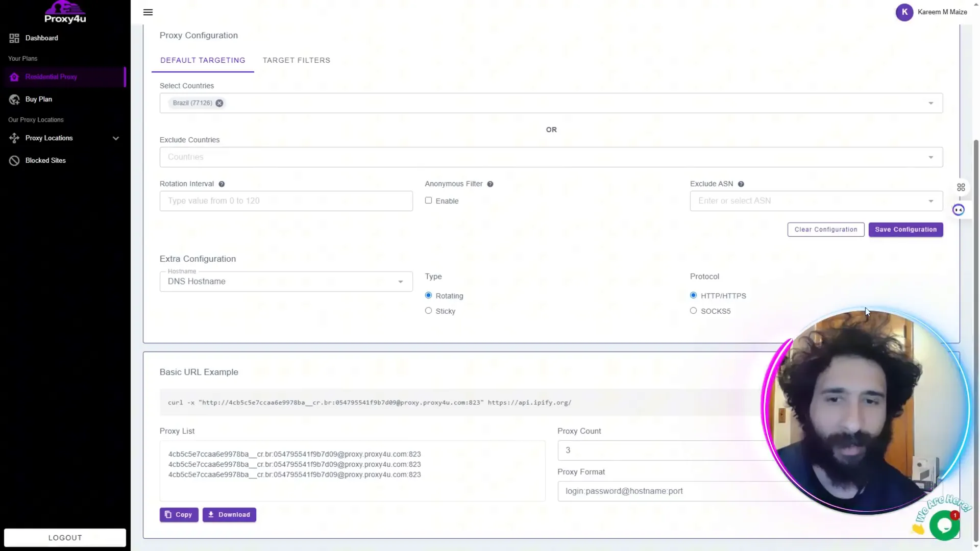Show Exclude ASN help icon

point(741,184)
